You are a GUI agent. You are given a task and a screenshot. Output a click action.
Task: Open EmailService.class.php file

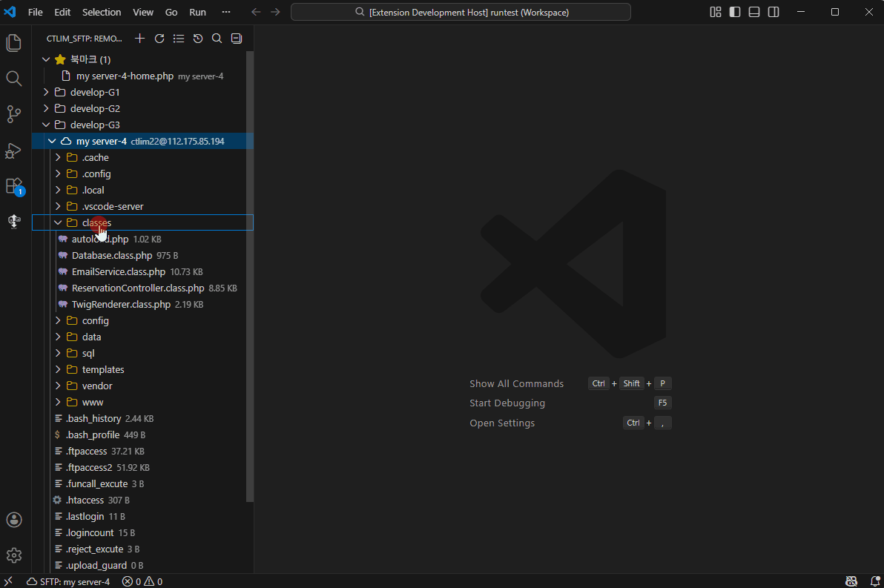142,271
